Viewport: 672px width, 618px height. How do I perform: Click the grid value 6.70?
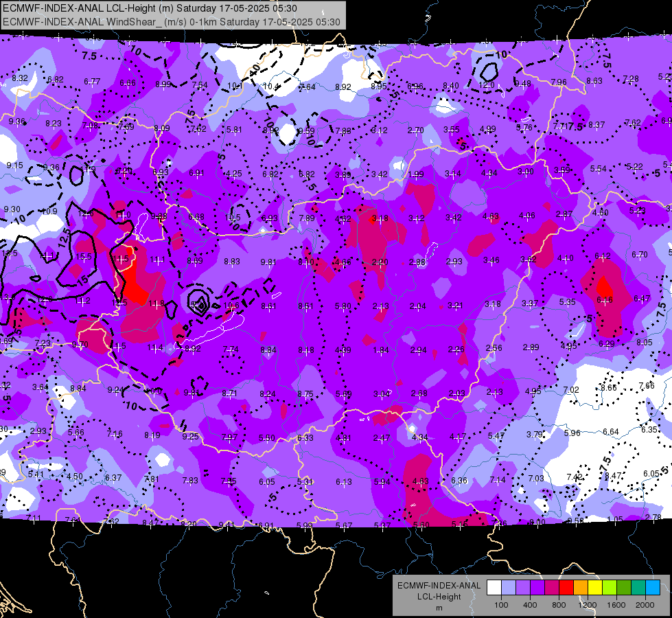[x=640, y=255]
